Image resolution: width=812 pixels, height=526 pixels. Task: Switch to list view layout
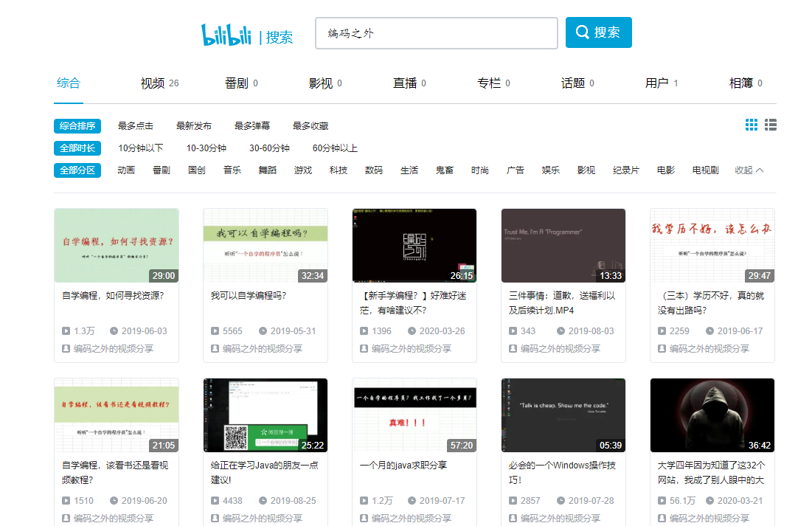(x=771, y=125)
